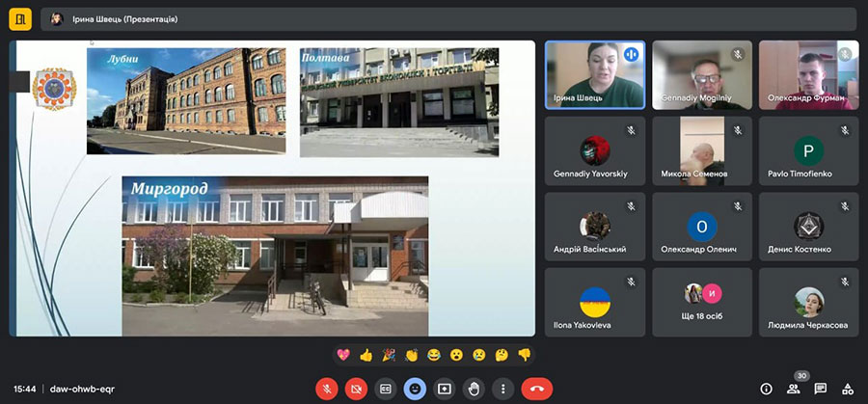Screen dimensions: 868x404
Task: Turn on the camera
Action: click(357, 389)
